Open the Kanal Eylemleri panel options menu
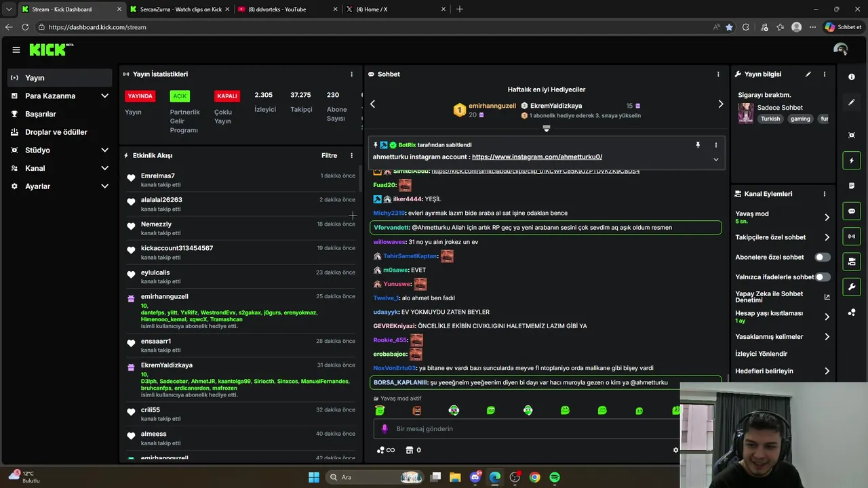868x488 pixels. coord(825,194)
